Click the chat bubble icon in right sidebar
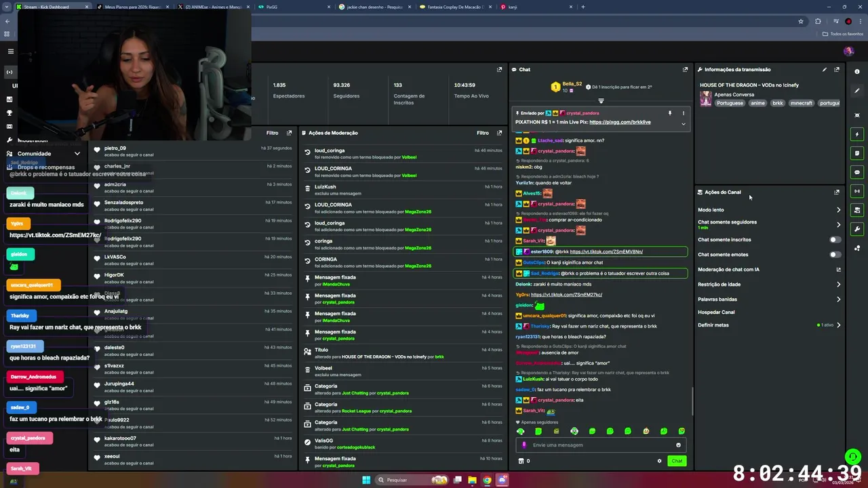The width and height of the screenshot is (868, 488). pyautogui.click(x=857, y=172)
